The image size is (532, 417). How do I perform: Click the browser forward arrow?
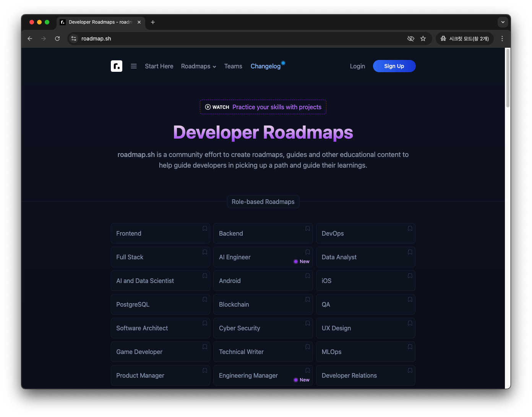(x=44, y=39)
